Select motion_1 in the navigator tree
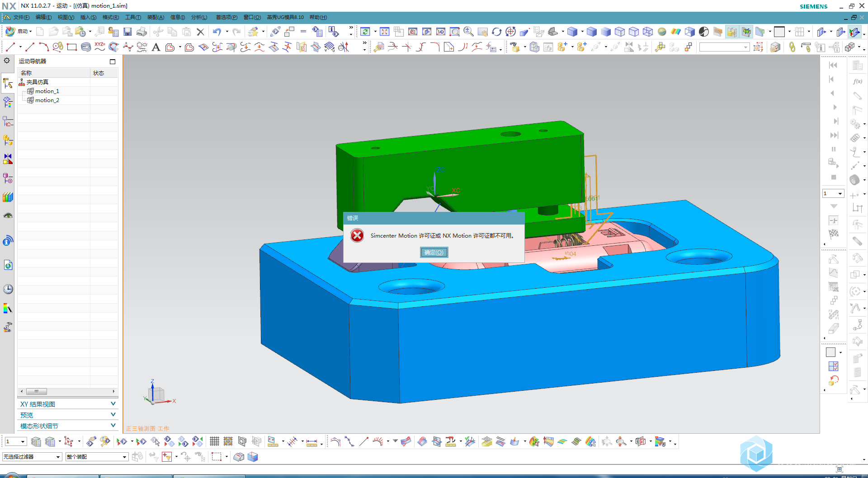Viewport: 868px width, 478px height. coord(47,91)
